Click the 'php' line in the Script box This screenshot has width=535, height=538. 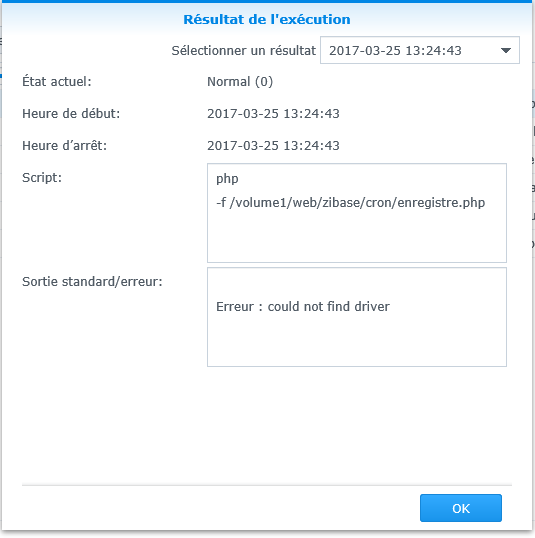click(x=227, y=179)
